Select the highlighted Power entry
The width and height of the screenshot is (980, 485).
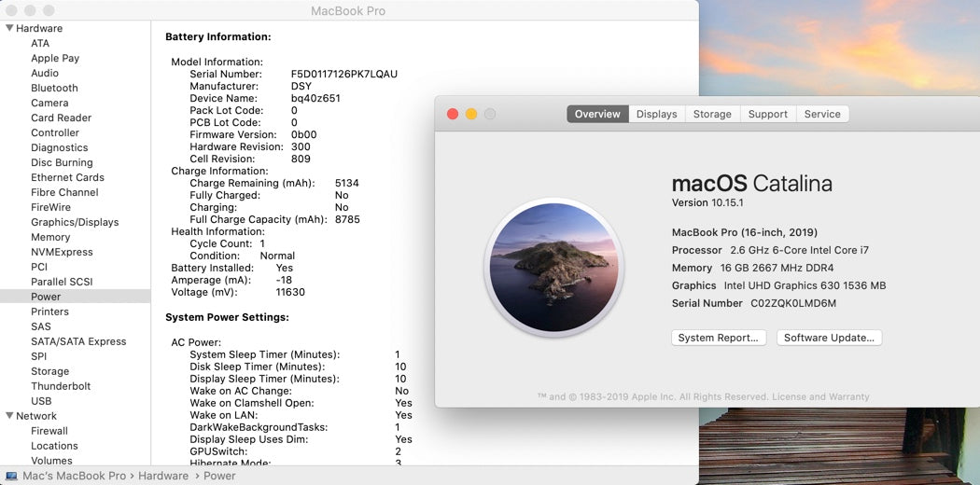click(x=75, y=297)
